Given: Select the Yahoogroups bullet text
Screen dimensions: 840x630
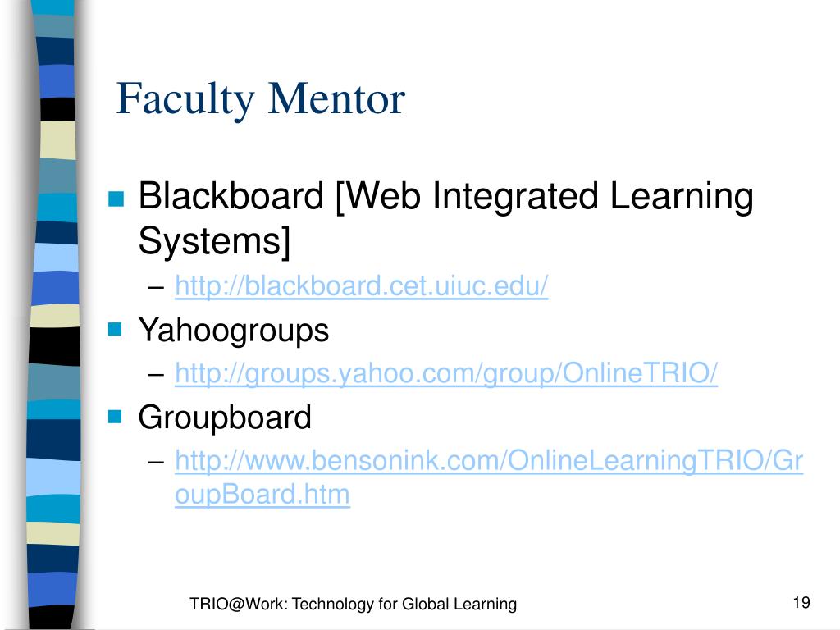Looking at the screenshot, I should (234, 331).
